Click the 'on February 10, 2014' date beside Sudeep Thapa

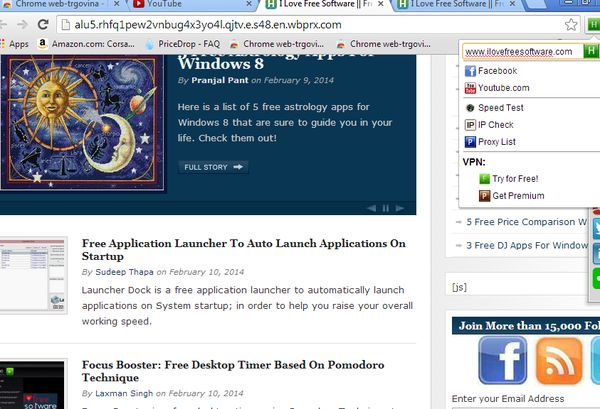point(200,272)
